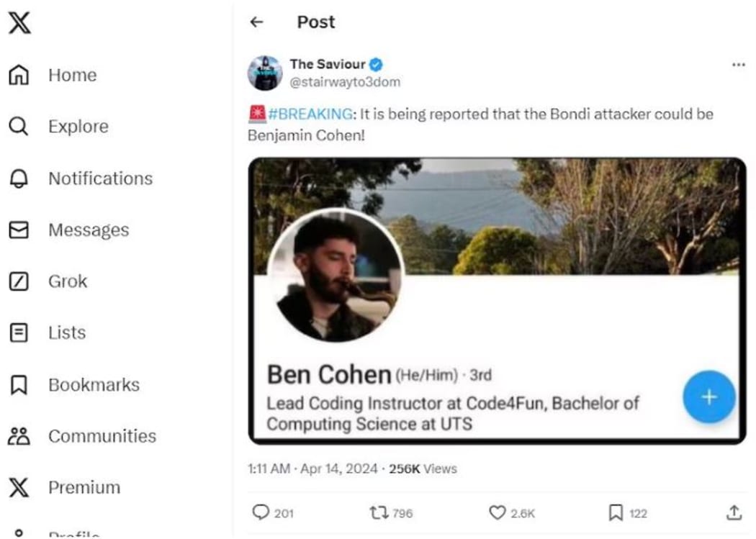Open the reply composer via the speech bubble icon

(x=261, y=513)
